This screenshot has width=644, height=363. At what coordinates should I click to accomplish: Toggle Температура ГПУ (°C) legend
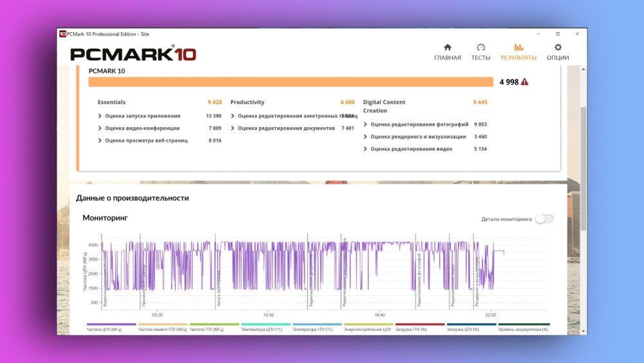pos(317,328)
